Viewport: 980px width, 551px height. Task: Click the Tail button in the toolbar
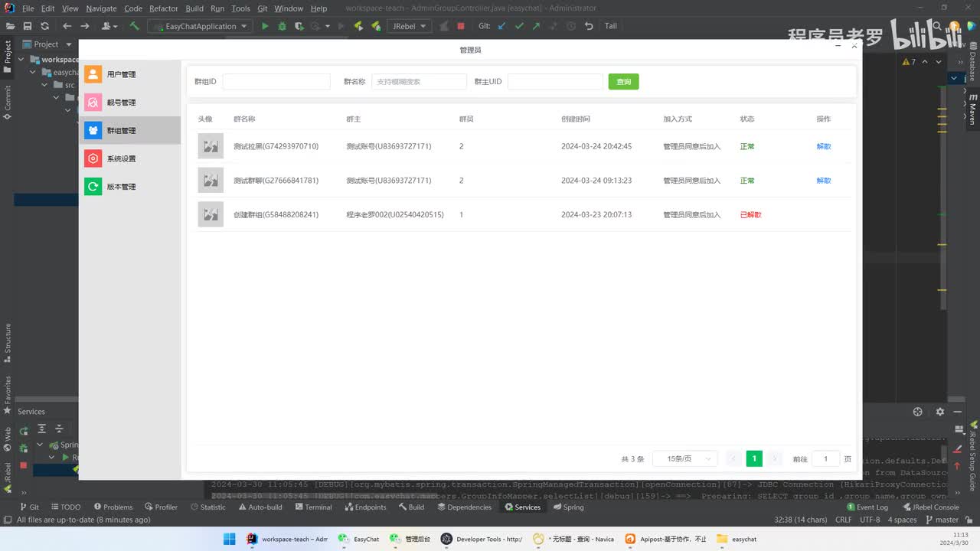[611, 26]
